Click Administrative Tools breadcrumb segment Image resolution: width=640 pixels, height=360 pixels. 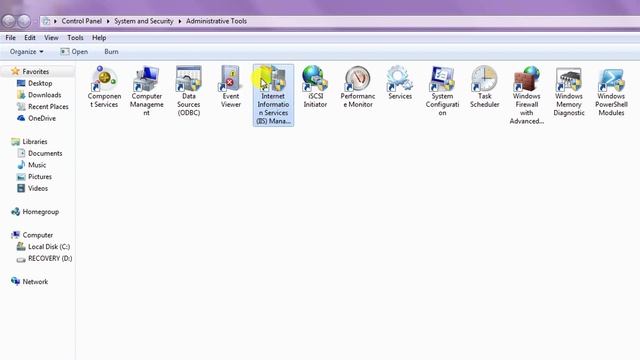click(216, 21)
